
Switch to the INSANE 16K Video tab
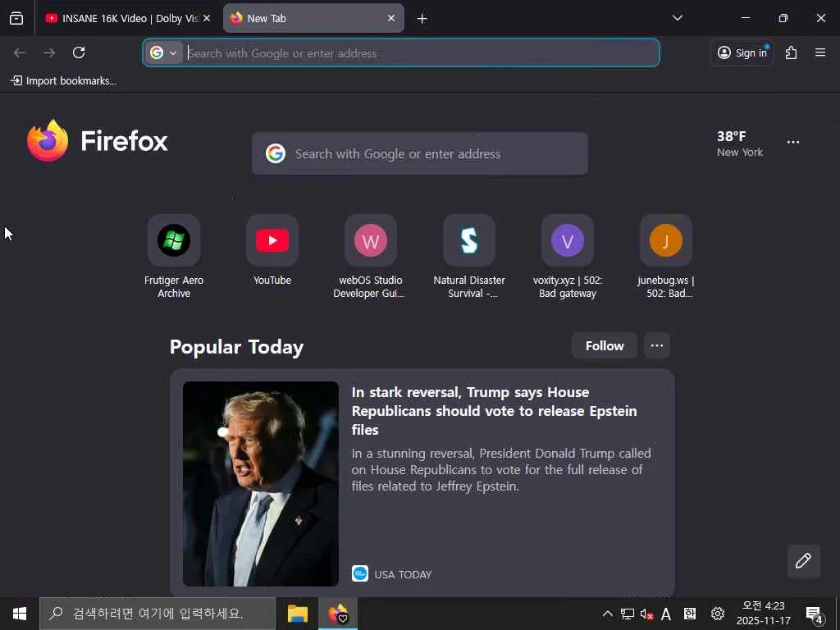[x=129, y=18]
